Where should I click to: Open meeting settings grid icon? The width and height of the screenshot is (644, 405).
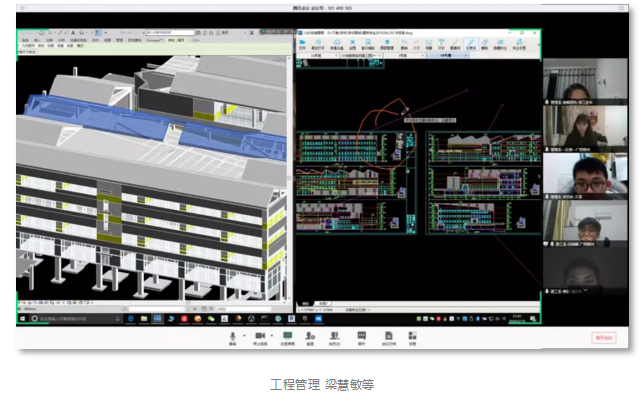412,336
